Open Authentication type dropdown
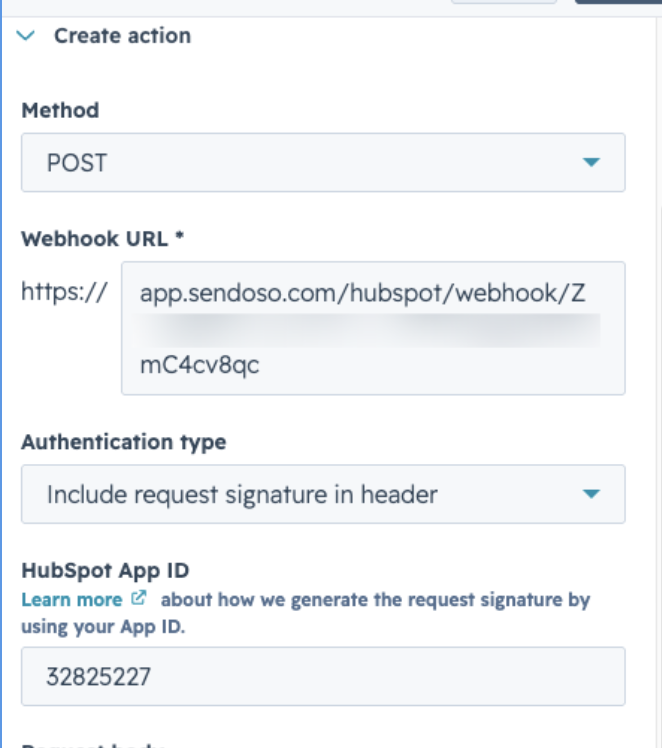 [x=323, y=494]
